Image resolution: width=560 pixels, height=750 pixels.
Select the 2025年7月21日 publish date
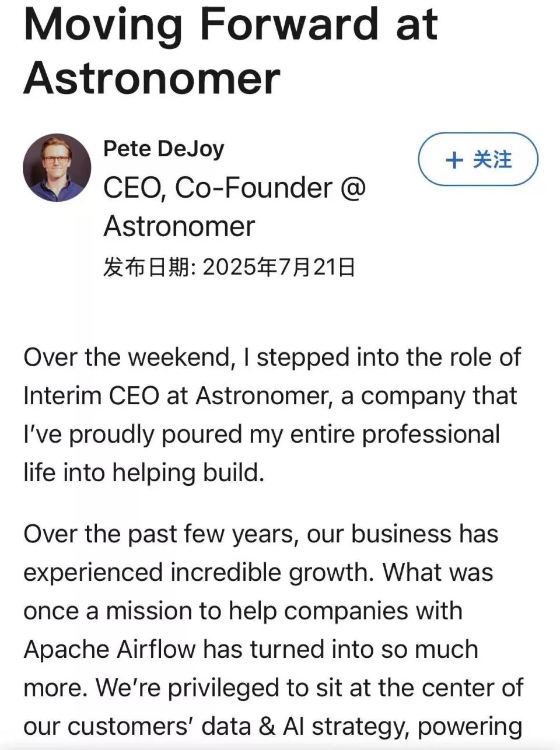279,267
